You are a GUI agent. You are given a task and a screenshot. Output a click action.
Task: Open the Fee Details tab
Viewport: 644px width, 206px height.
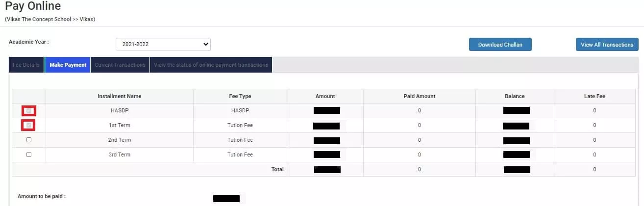(26, 65)
